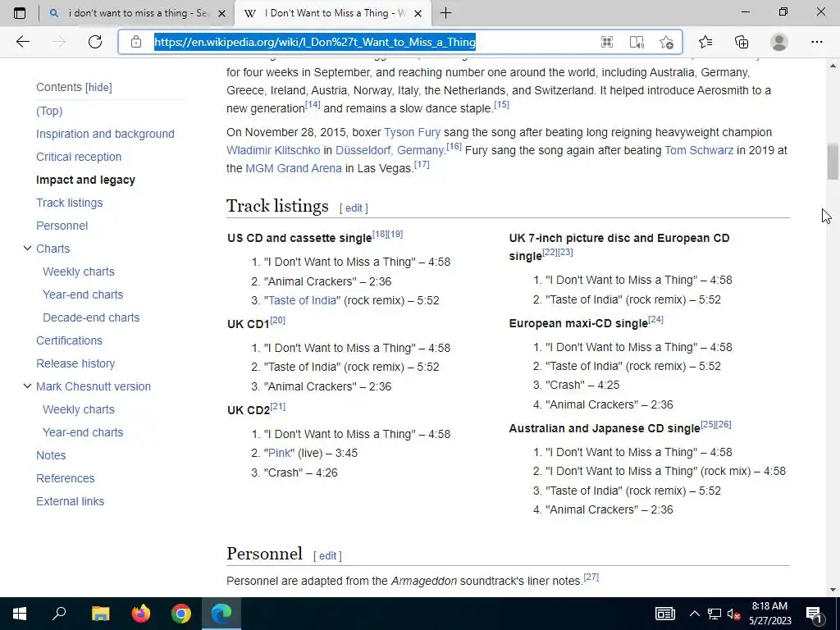The height and width of the screenshot is (630, 840).
Task: Open the network status tray icon
Action: pyautogui.click(x=714, y=614)
